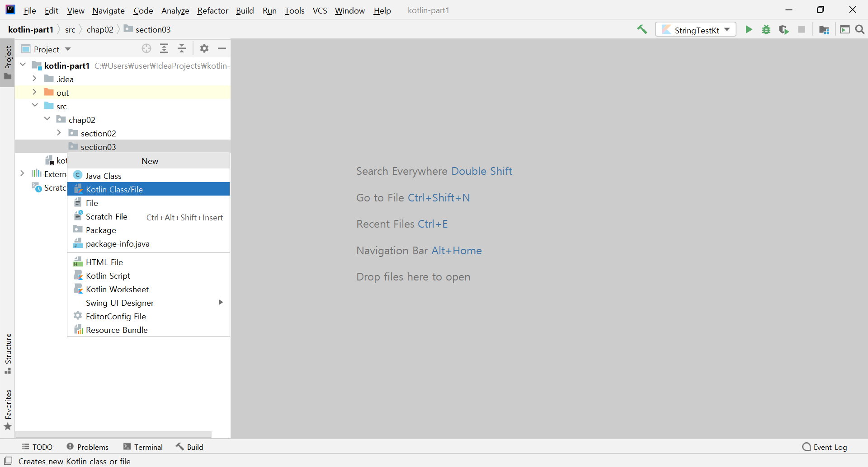Open the Terminal tool window
Viewport: 868px width, 467px height.
click(x=143, y=447)
